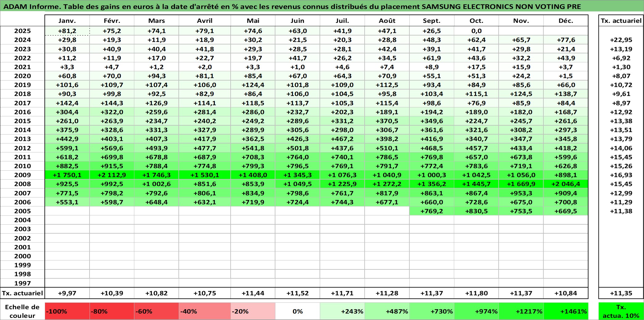Select cell +61,9 in September 2022
Screen dimensions: 644x320
(432, 58)
